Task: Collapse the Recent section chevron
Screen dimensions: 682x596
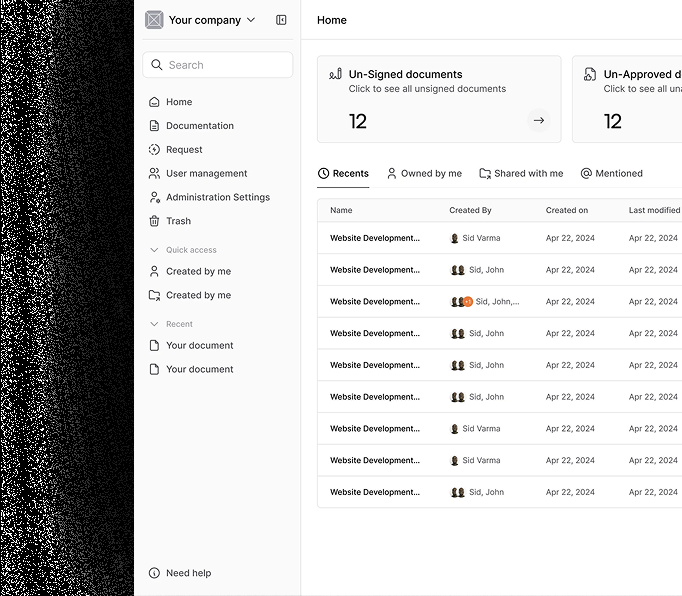Action: point(154,324)
